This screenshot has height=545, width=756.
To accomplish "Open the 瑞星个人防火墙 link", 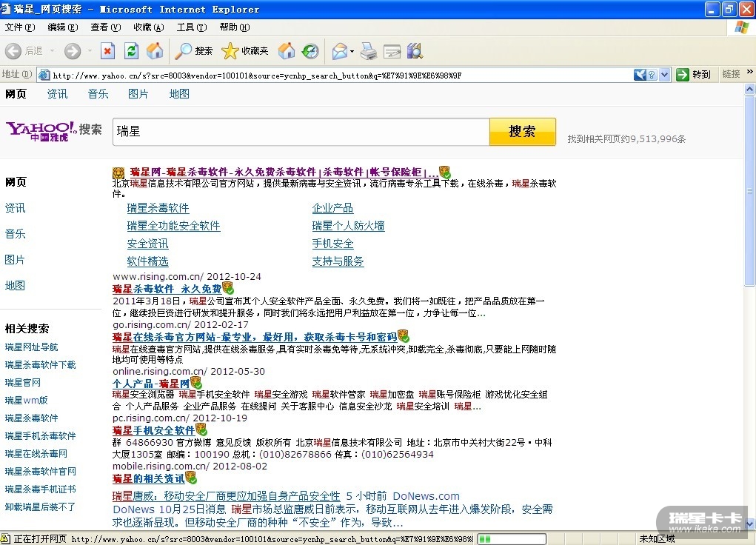I will [x=348, y=226].
